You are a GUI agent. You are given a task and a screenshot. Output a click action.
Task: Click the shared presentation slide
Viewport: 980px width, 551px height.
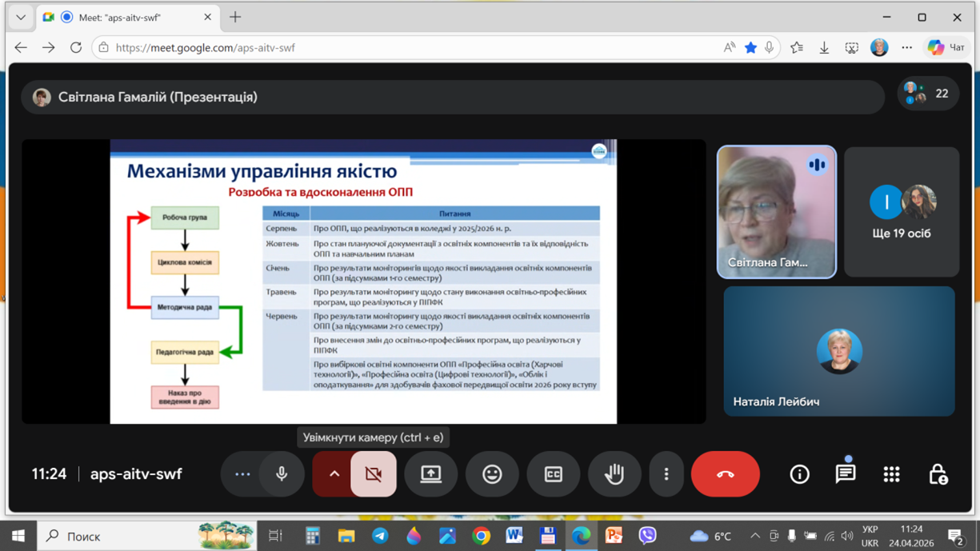tap(363, 281)
